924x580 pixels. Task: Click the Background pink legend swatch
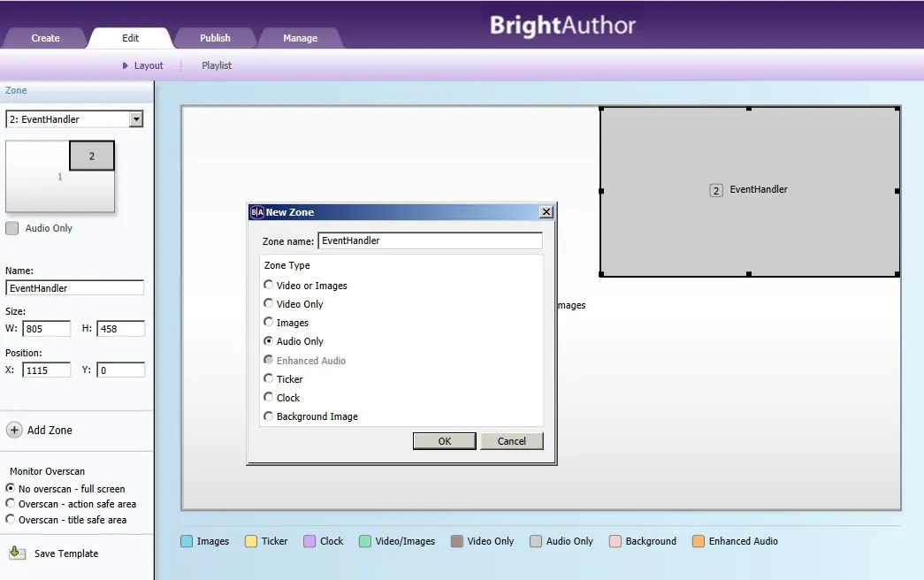pyautogui.click(x=615, y=541)
